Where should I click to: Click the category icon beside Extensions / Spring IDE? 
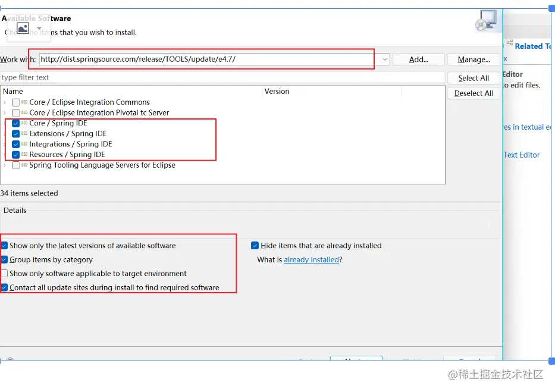pyautogui.click(x=24, y=133)
